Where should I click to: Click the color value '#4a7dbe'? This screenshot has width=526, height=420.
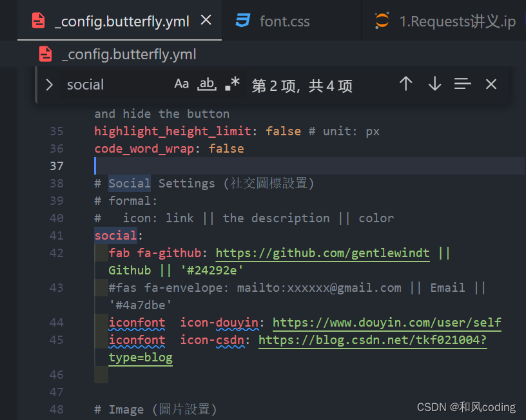pyautogui.click(x=141, y=305)
